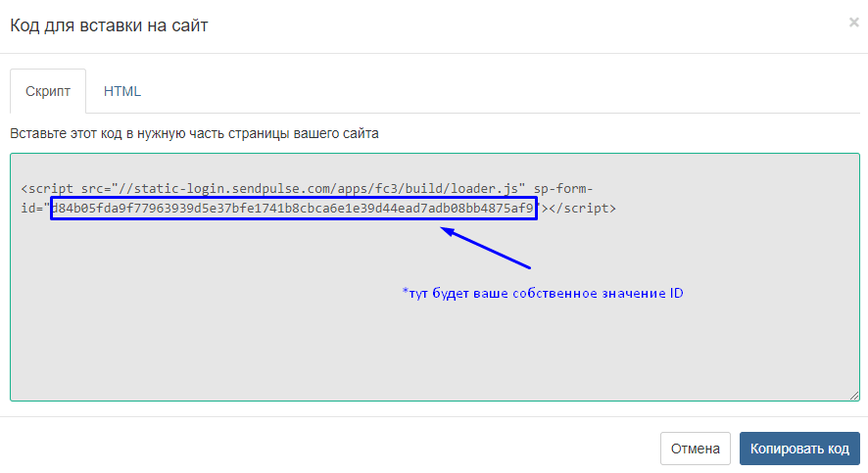Image resolution: width=868 pixels, height=473 pixels.
Task: Click the dialog title Код для вставки на сайт
Action: pos(109,25)
